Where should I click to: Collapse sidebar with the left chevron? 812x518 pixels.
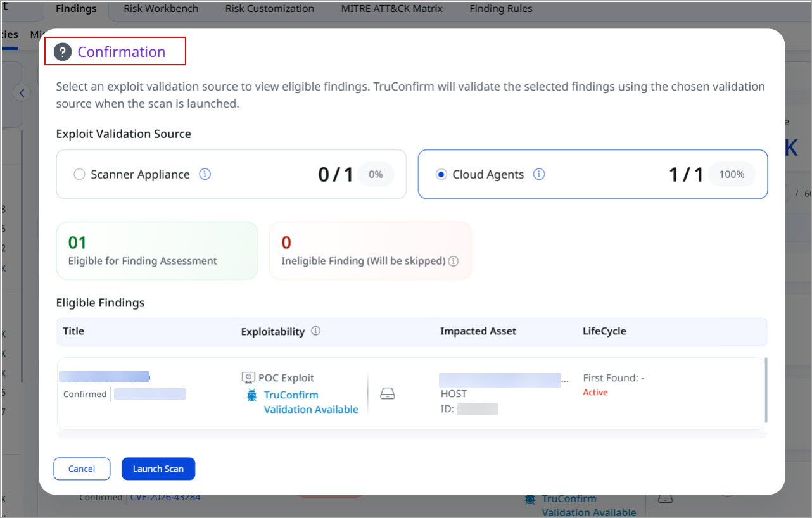[22, 93]
